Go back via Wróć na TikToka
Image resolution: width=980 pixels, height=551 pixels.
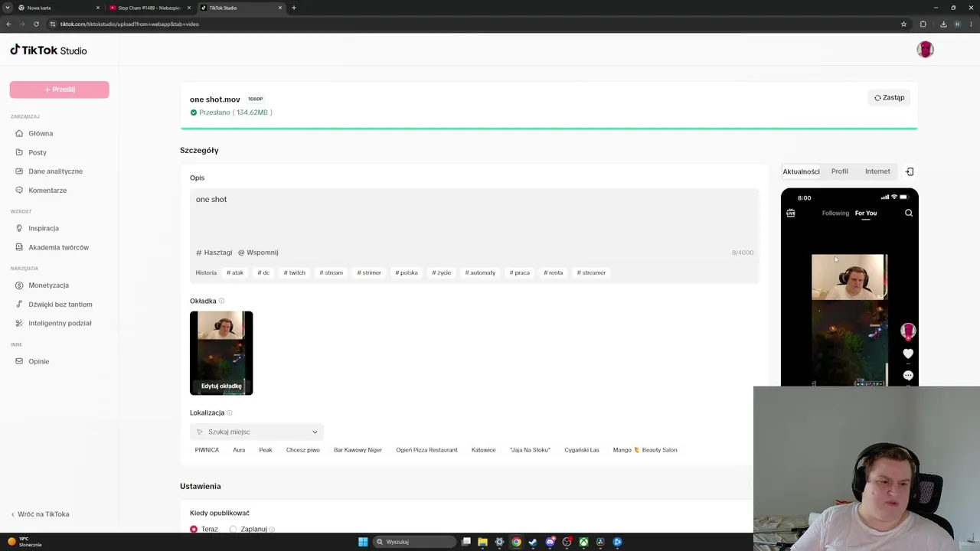click(41, 514)
